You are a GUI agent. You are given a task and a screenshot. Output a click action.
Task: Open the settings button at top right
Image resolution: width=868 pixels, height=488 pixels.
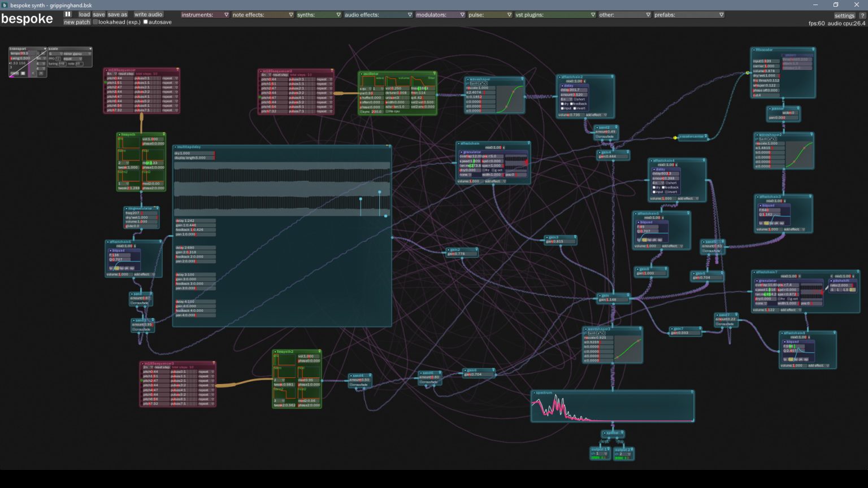[x=844, y=16]
